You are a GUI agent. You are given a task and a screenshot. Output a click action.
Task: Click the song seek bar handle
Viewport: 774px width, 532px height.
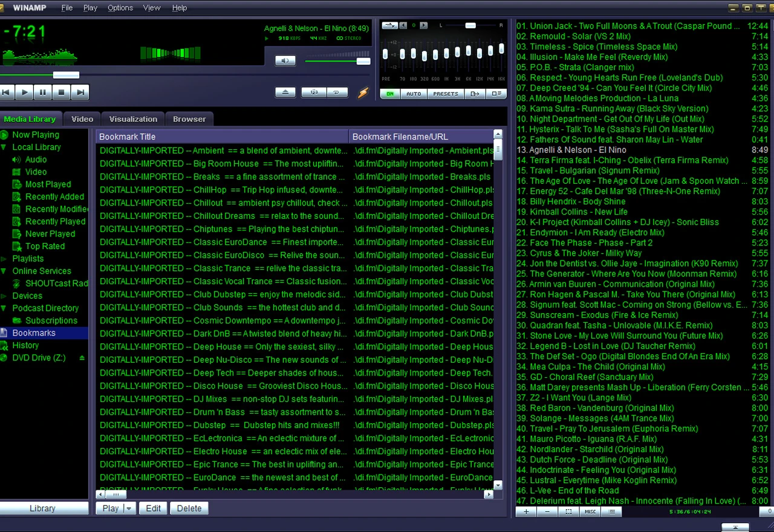point(66,75)
